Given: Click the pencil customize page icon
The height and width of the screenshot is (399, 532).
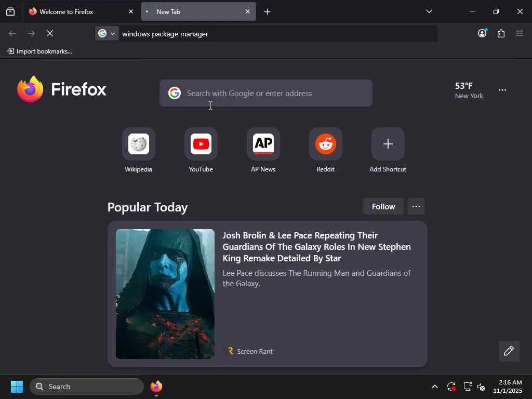Looking at the screenshot, I should coord(509,351).
